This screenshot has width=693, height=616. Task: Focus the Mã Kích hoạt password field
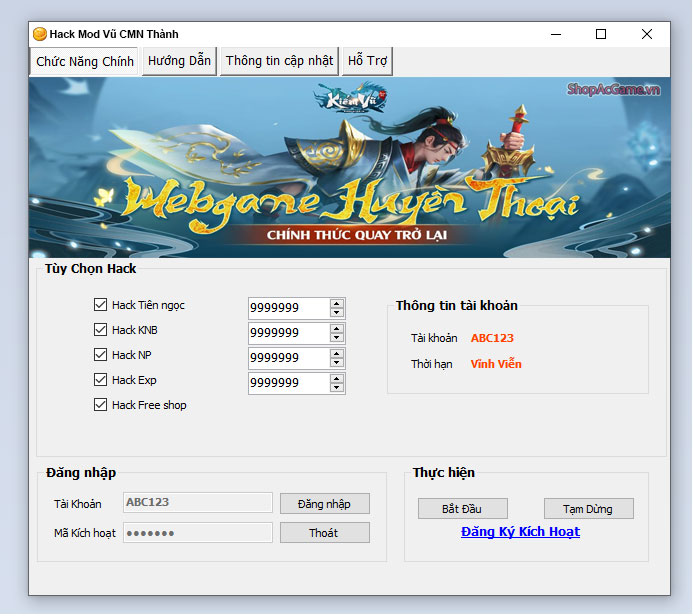[x=198, y=532]
